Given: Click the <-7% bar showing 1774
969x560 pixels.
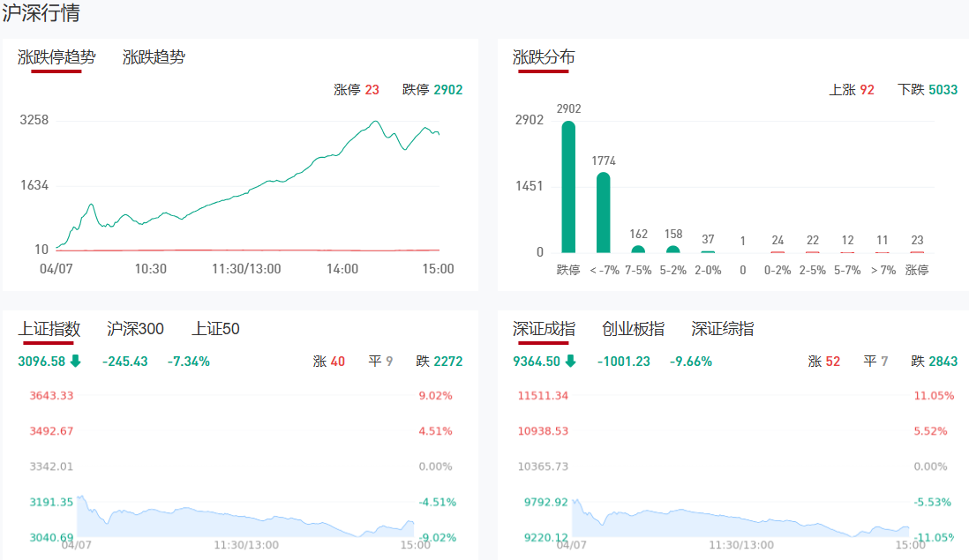Looking at the screenshot, I should (603, 213).
